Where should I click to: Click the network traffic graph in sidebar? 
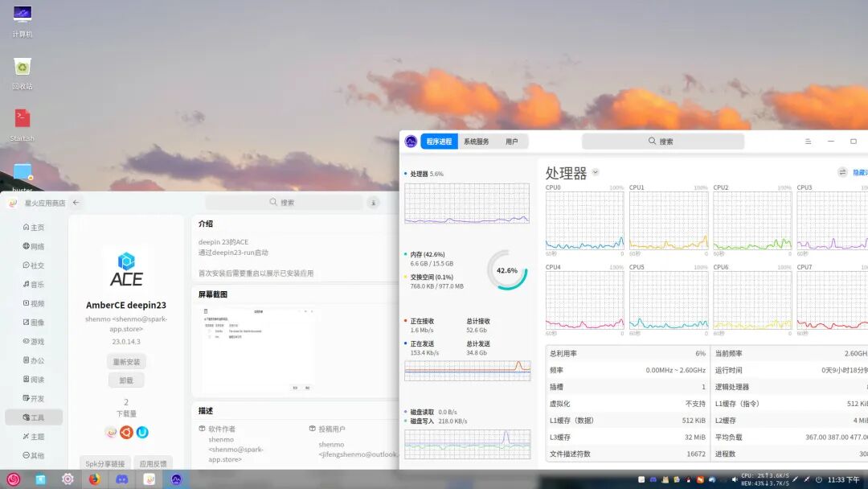467,371
